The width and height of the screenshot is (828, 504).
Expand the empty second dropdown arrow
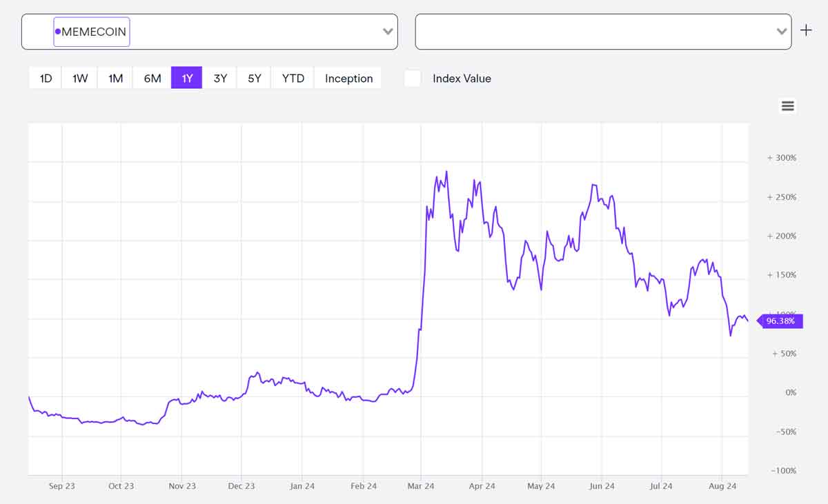coord(781,32)
